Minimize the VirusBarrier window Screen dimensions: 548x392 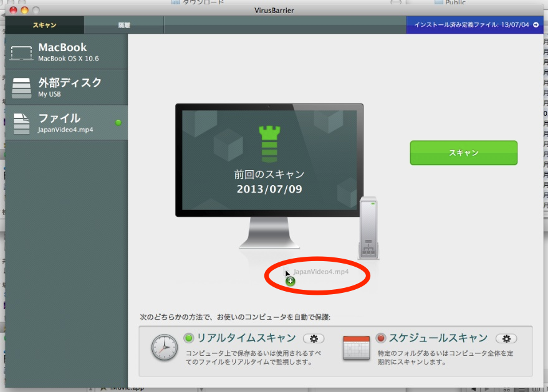[x=24, y=10]
